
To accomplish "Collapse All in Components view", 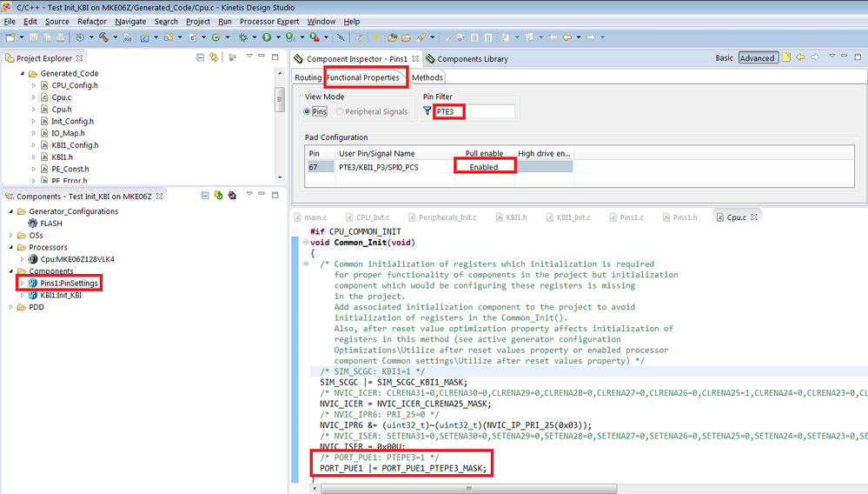I will (x=205, y=196).
